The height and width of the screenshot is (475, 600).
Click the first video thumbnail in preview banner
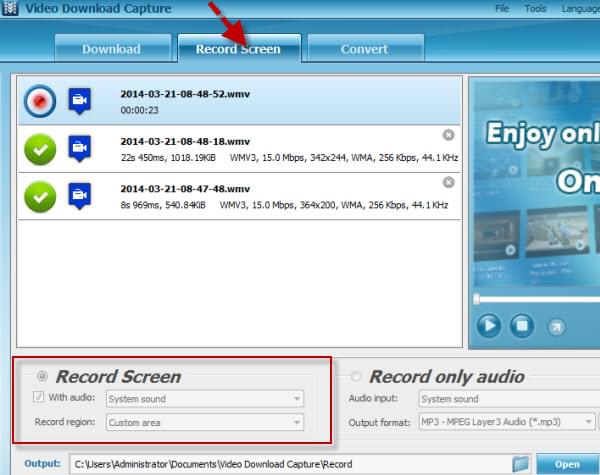coord(497,235)
